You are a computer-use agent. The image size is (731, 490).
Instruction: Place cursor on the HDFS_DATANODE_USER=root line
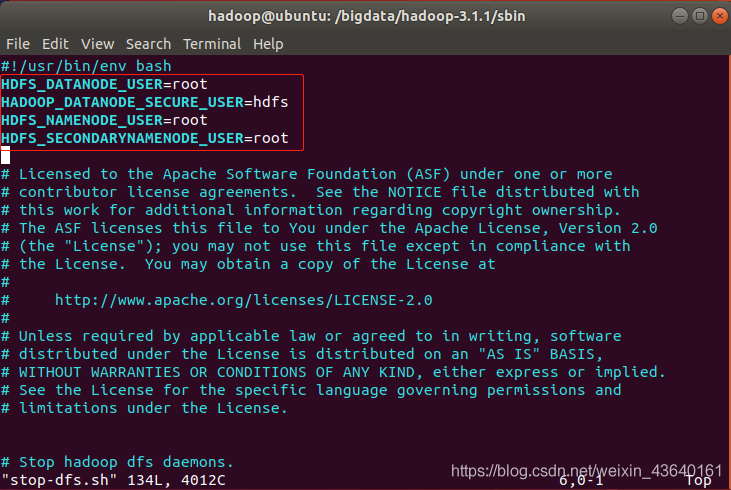coord(104,84)
